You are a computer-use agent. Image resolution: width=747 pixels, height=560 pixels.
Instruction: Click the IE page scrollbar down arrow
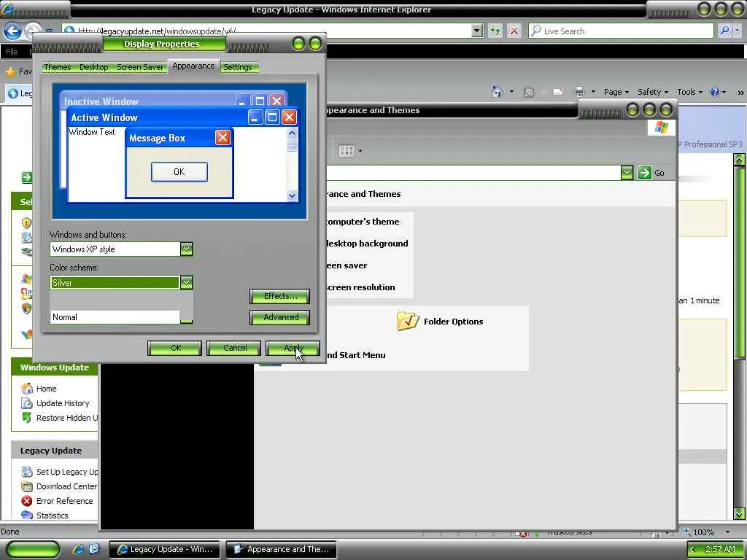[740, 514]
